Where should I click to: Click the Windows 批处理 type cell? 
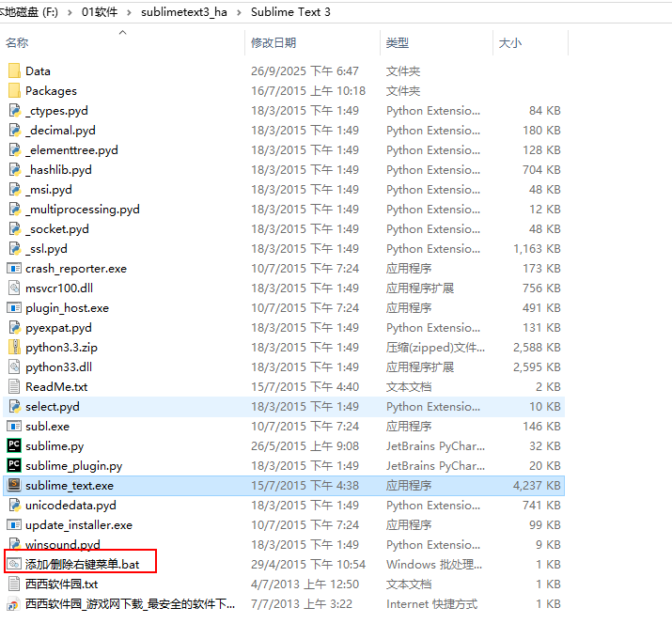pos(434,565)
